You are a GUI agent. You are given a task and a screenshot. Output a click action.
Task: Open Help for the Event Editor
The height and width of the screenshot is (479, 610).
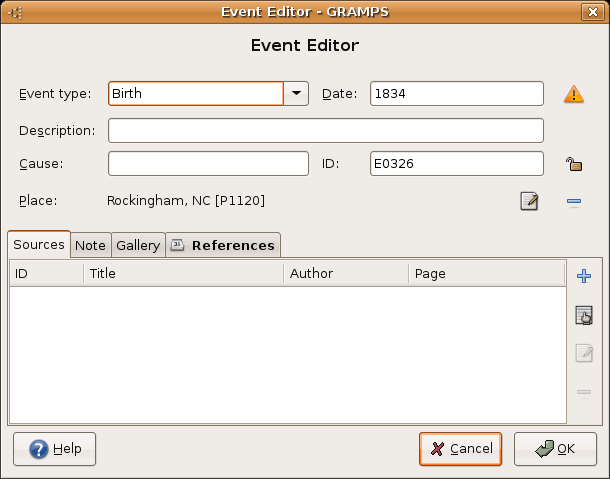[x=55, y=449]
